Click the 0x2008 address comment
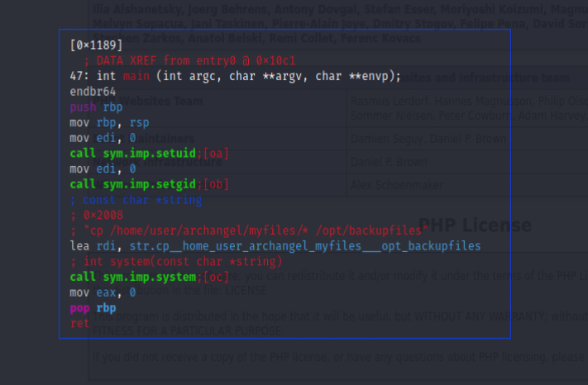 [99, 215]
